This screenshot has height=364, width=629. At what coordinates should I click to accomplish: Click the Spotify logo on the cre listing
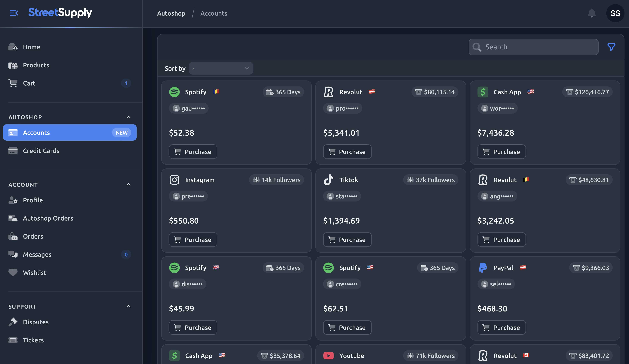tap(329, 268)
